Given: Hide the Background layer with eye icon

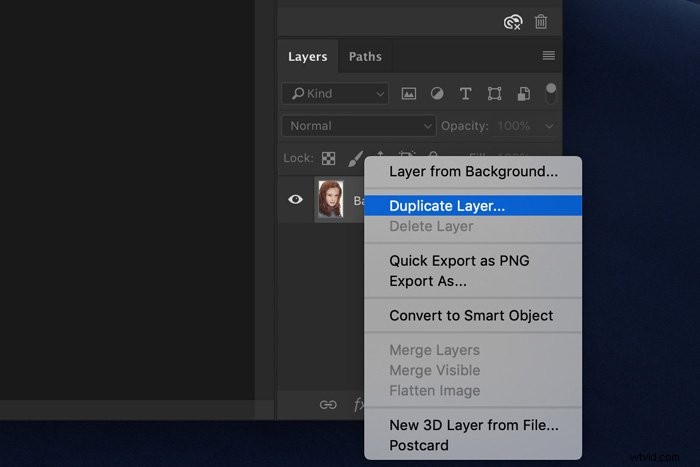Looking at the screenshot, I should (x=295, y=200).
